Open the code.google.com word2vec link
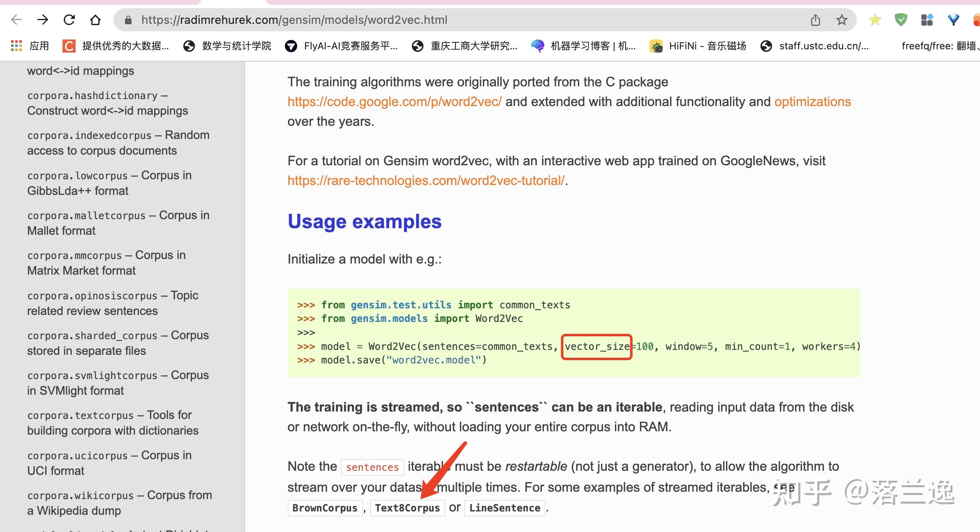The width and height of the screenshot is (980, 532). (x=393, y=102)
